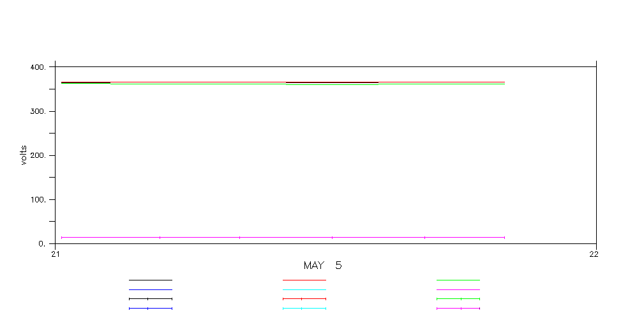Screen dimensions: 644x322
Task: Select the "MAY 5" date label
Action: point(322,265)
